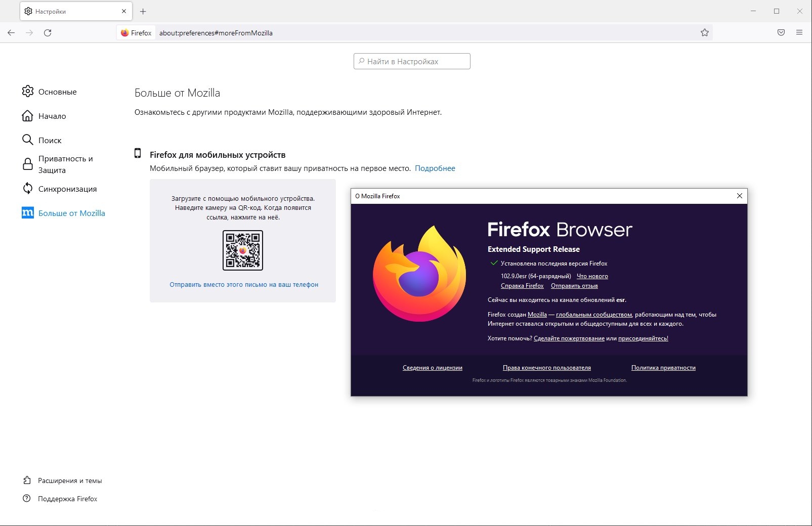The width and height of the screenshot is (812, 526).
Task: Bookmark this page with the star icon
Action: (704, 33)
